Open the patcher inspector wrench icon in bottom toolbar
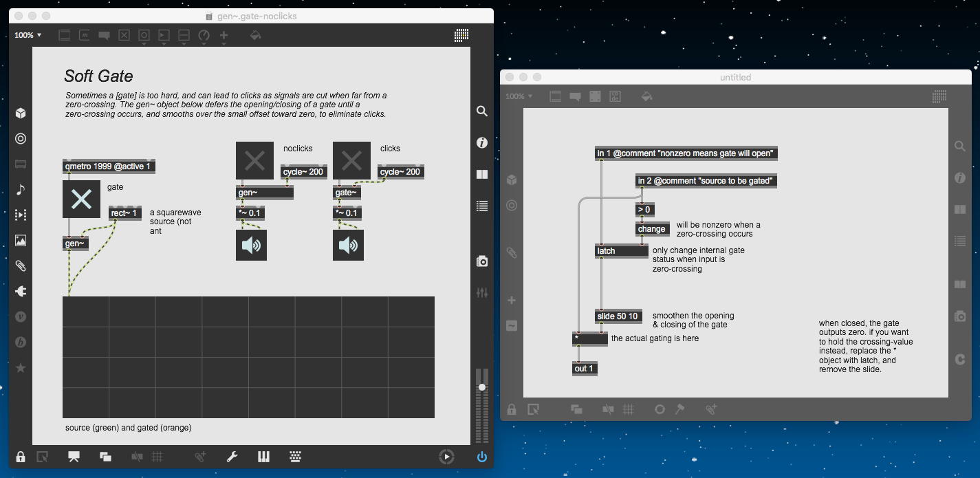980x478 pixels. click(232, 457)
